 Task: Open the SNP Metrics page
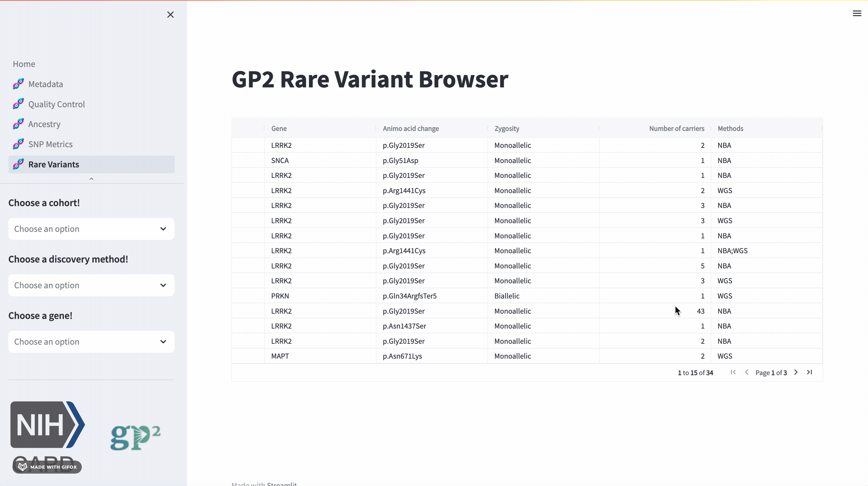tap(50, 144)
